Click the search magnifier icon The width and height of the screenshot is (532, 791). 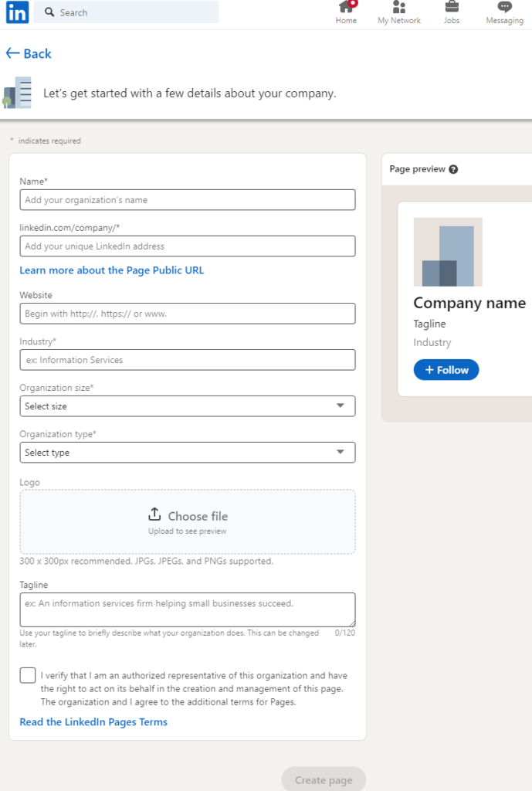[49, 12]
